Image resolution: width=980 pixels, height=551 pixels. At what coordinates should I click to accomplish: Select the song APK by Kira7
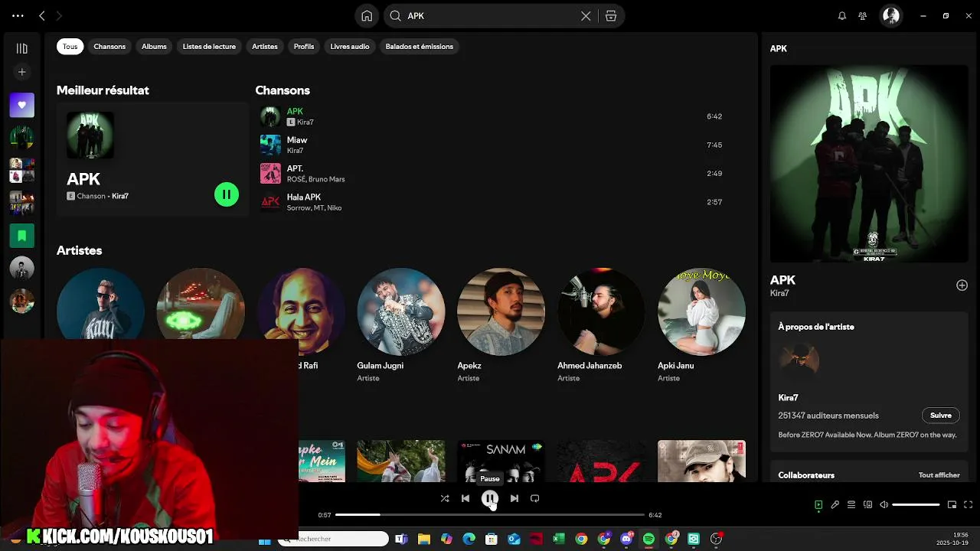pyautogui.click(x=491, y=116)
